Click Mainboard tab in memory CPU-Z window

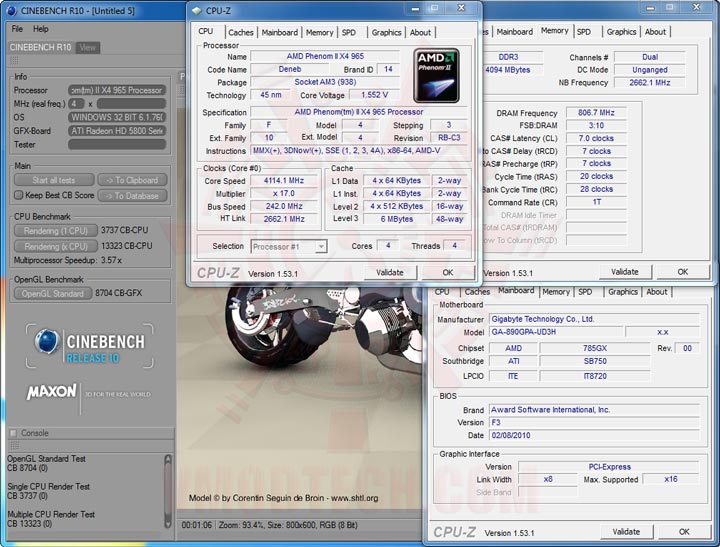pos(514,32)
